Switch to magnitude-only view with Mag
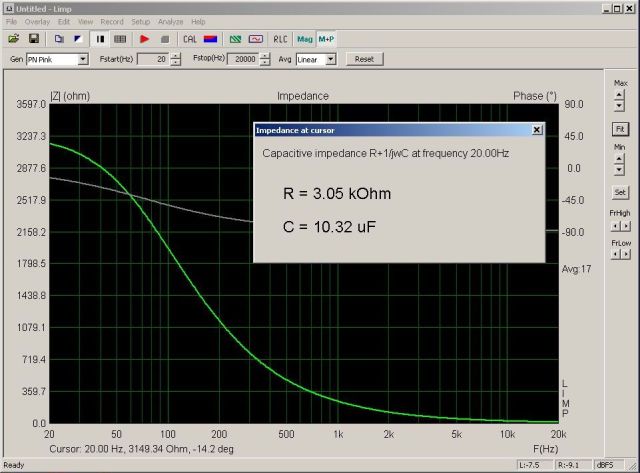640x473 pixels. pos(305,39)
